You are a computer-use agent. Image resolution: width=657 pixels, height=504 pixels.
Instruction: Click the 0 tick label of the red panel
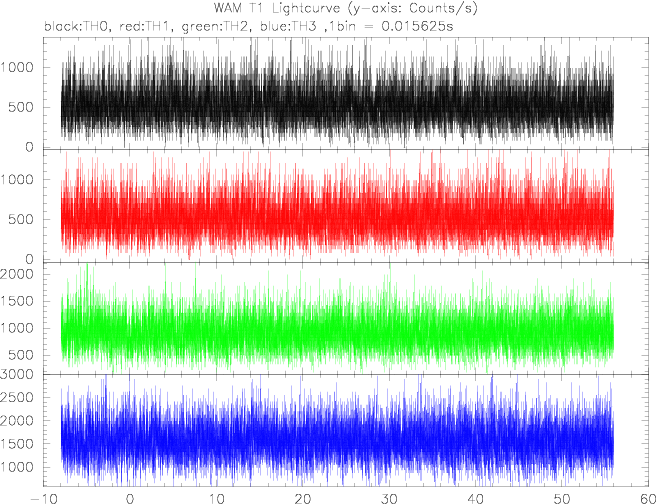[29, 259]
